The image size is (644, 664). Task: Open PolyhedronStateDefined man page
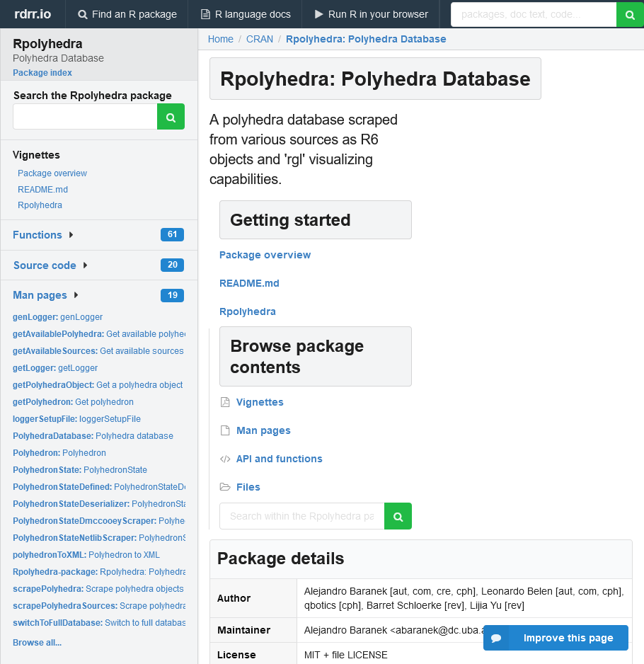(x=99, y=487)
